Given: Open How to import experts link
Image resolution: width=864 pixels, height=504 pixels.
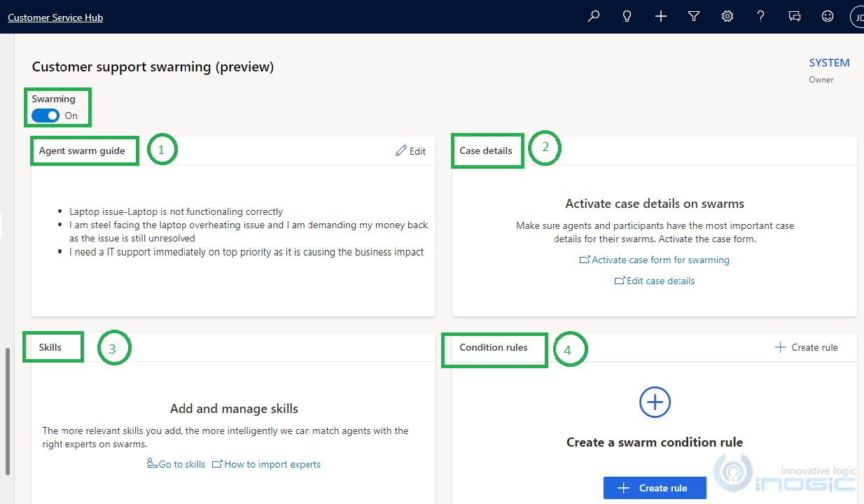Looking at the screenshot, I should (x=266, y=464).
